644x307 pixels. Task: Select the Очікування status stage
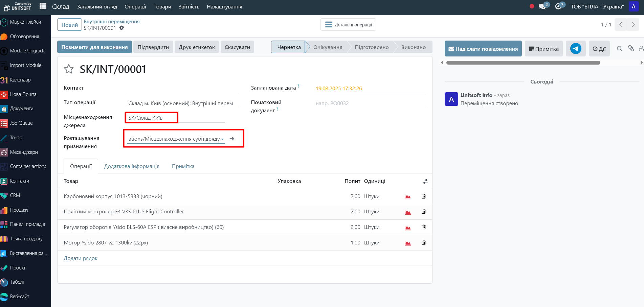[328, 47]
